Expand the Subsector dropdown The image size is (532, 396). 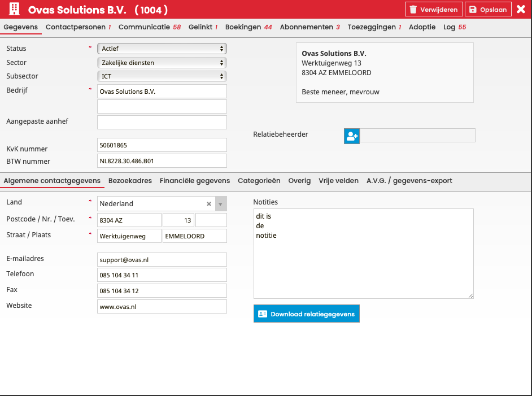point(162,76)
